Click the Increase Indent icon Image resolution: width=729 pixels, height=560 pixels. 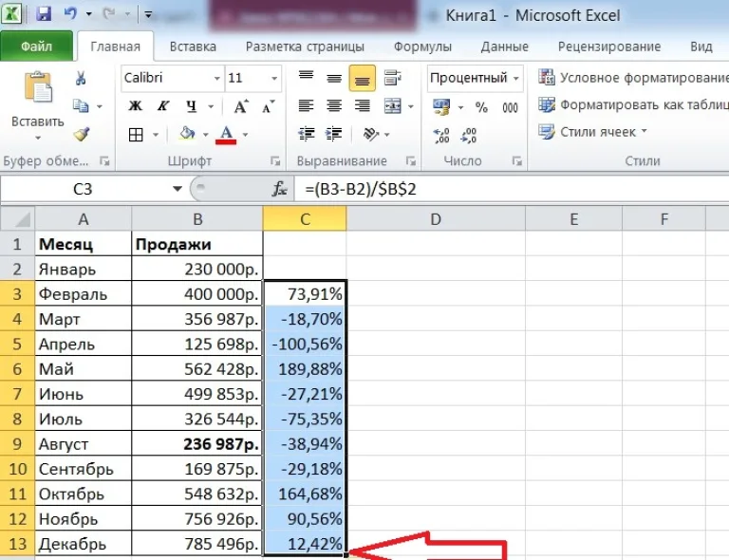pos(334,135)
